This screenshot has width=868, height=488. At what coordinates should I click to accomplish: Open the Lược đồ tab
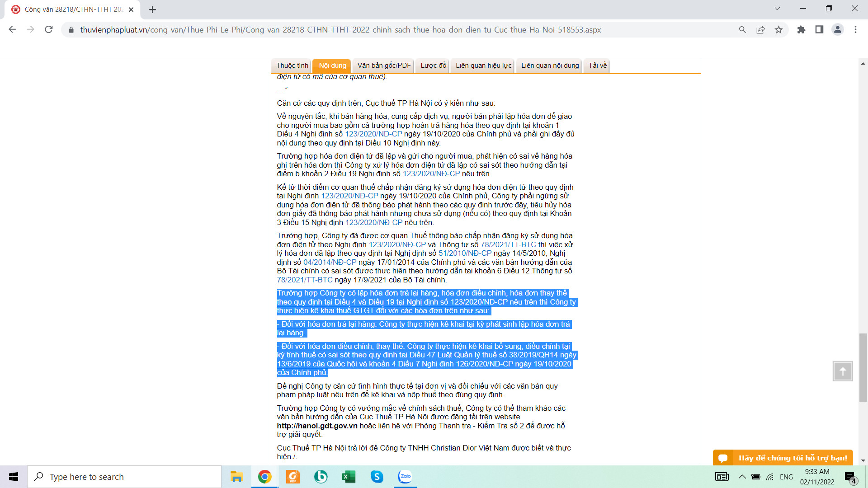[x=433, y=66]
